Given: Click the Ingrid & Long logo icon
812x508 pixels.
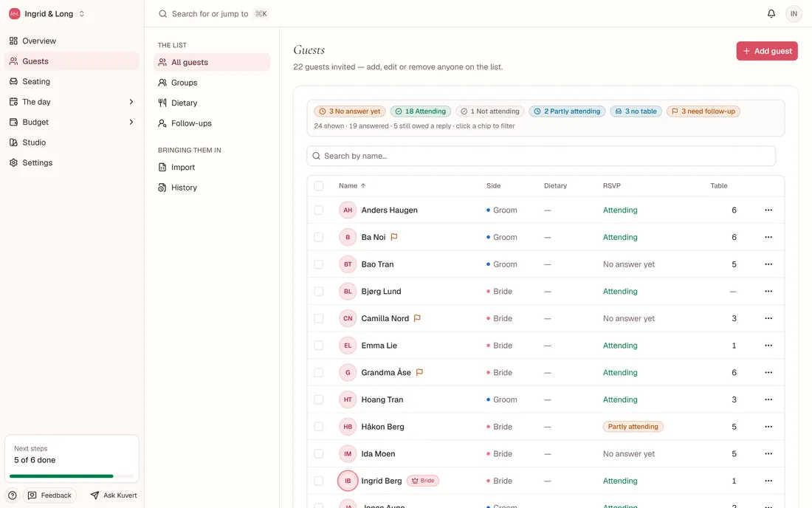Looking at the screenshot, I should 15,14.
